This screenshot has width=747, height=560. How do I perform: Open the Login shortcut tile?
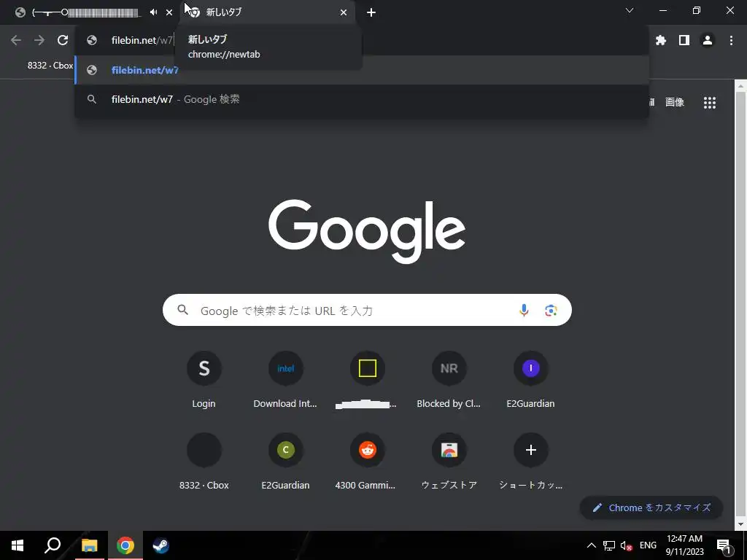click(x=204, y=380)
